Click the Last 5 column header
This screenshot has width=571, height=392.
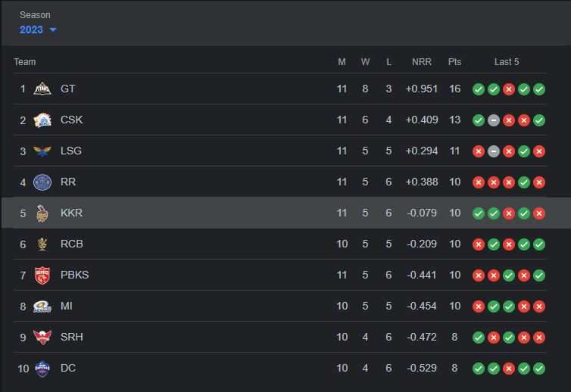tap(507, 62)
